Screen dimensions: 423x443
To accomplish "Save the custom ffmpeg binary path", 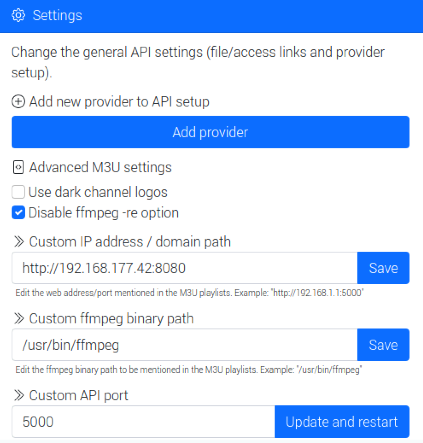I will tap(383, 345).
